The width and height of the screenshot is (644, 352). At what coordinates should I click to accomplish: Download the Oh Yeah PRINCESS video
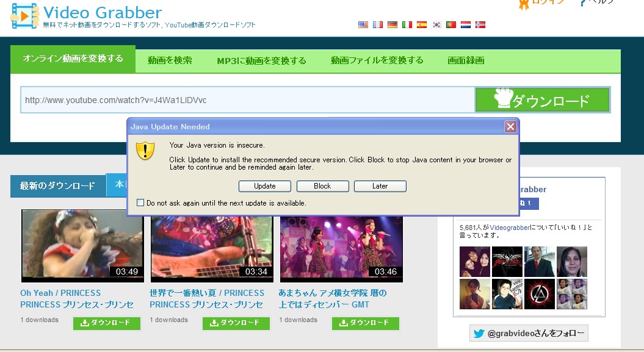(x=107, y=323)
